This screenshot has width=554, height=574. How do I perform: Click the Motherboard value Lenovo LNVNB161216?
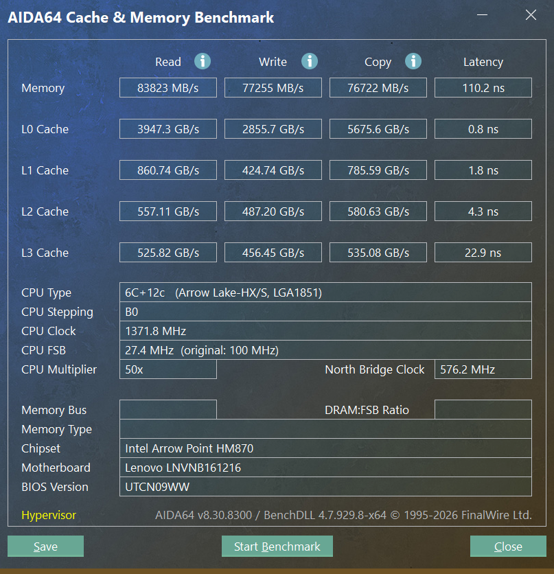coord(326,467)
